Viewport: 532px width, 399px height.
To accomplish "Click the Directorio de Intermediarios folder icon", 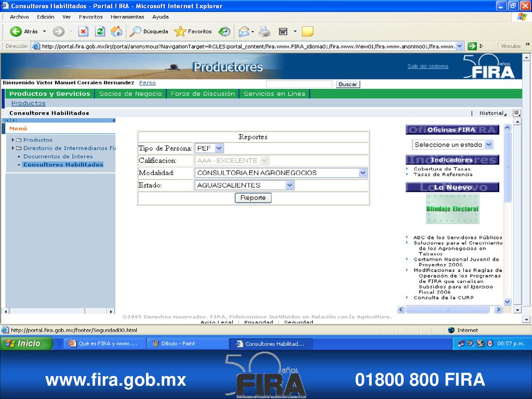I will (19, 148).
